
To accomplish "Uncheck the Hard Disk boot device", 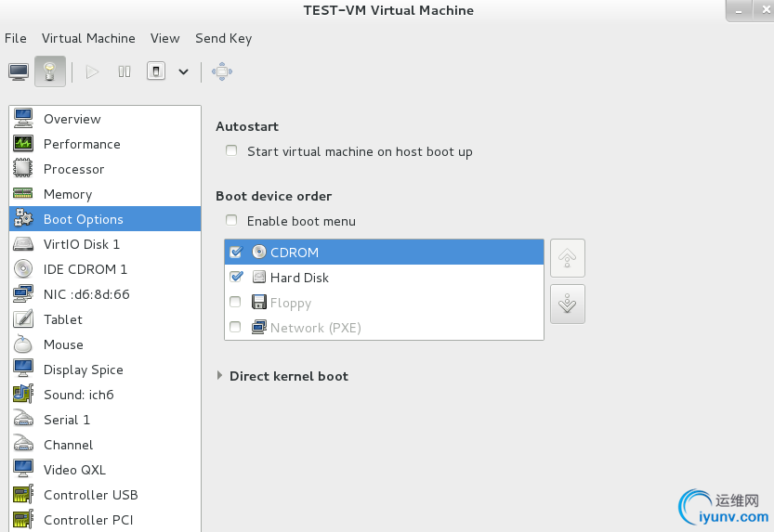I will 236,277.
